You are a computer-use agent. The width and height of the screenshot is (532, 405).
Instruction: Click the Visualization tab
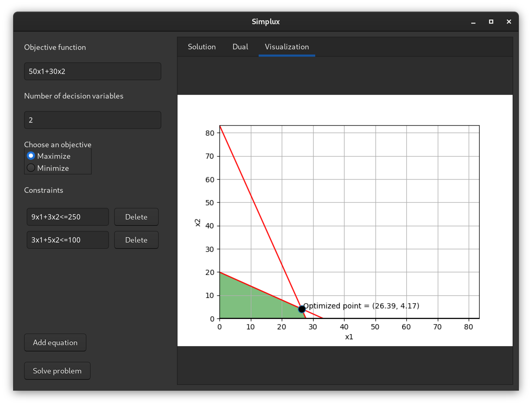click(x=287, y=47)
